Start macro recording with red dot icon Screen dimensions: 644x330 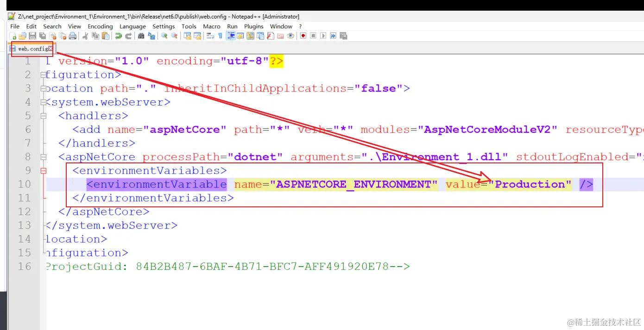point(303,36)
